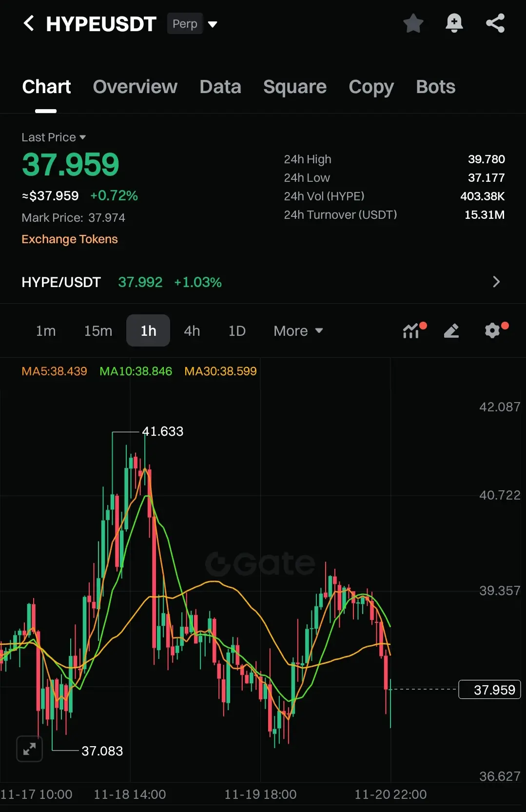
Task: Switch to the Overview tab
Action: (x=135, y=87)
